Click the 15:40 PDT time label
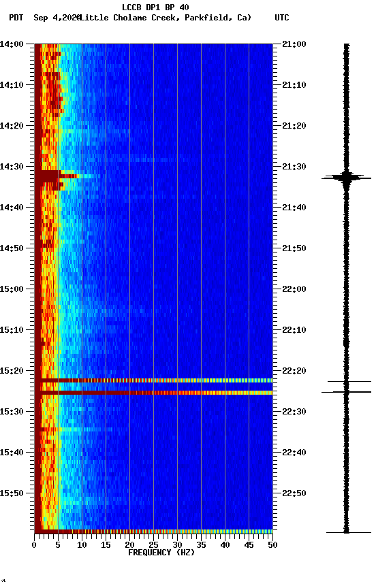 click(12, 453)
